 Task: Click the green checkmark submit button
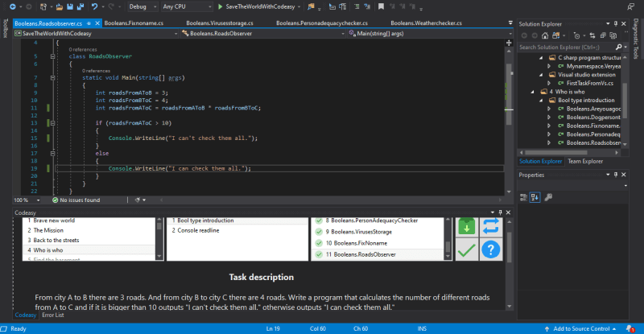466,250
